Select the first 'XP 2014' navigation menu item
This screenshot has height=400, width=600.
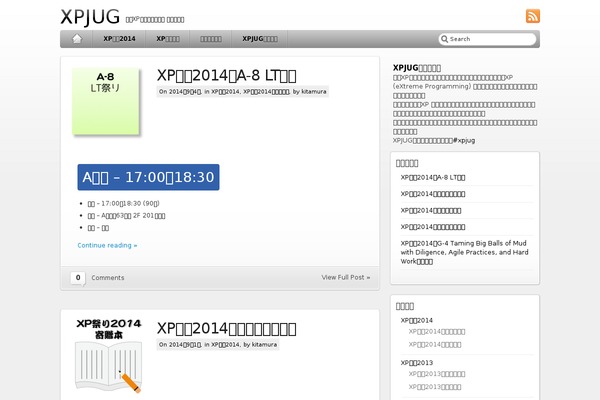(119, 39)
